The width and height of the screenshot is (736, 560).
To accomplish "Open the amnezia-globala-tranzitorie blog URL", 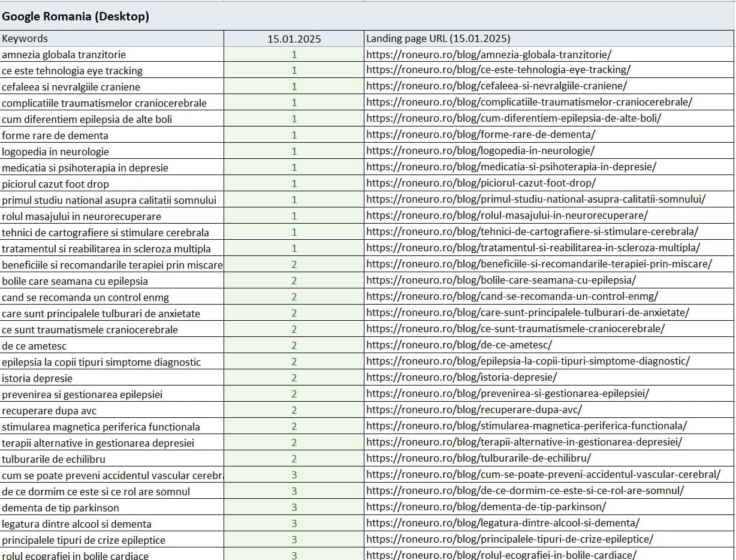I will [488, 54].
